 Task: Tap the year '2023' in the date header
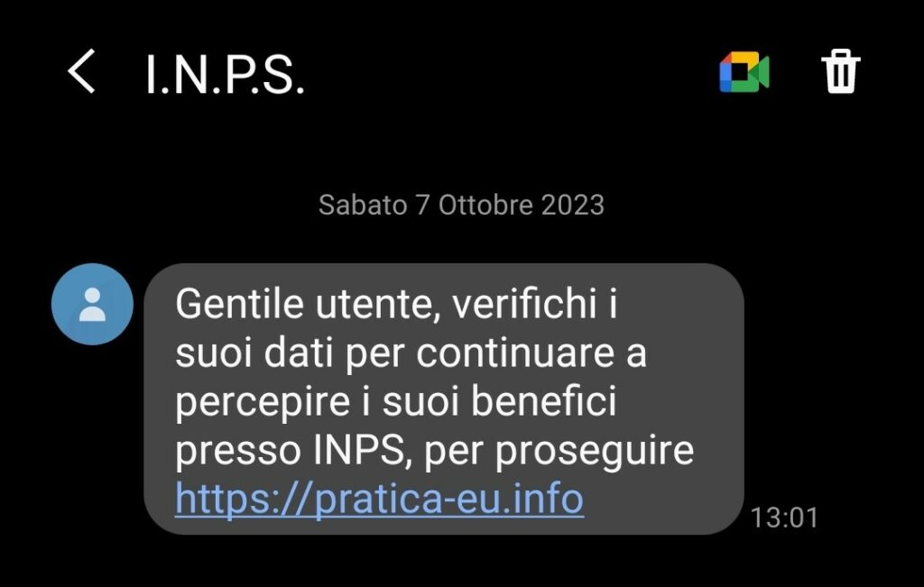pos(573,205)
